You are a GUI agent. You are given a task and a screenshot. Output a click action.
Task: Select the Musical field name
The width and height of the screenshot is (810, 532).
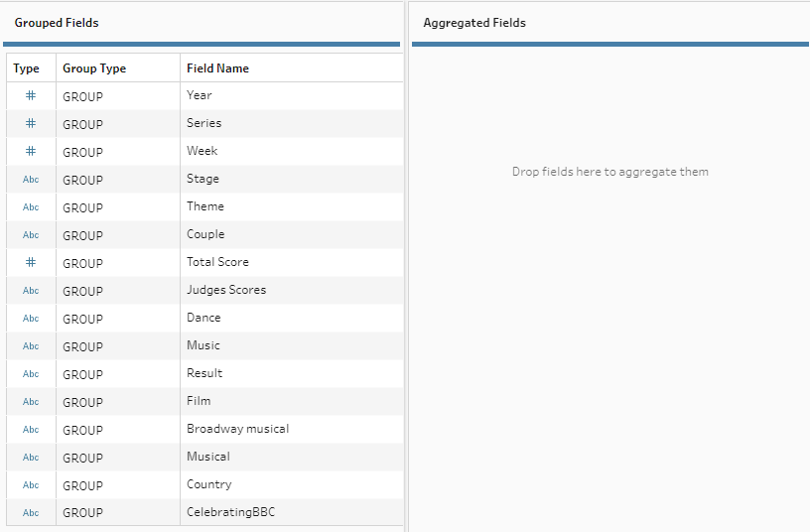click(x=207, y=457)
